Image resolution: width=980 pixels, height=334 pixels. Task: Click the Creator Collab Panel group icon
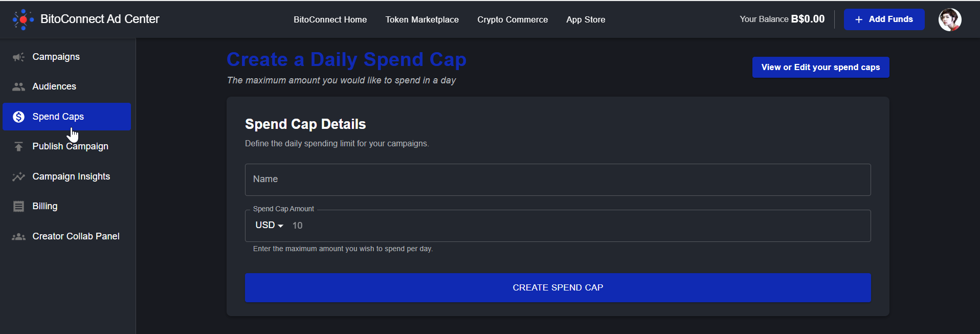pyautogui.click(x=19, y=236)
